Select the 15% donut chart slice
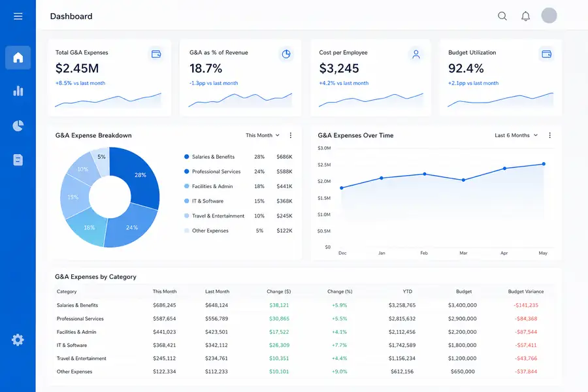588x392 pixels. 73,197
